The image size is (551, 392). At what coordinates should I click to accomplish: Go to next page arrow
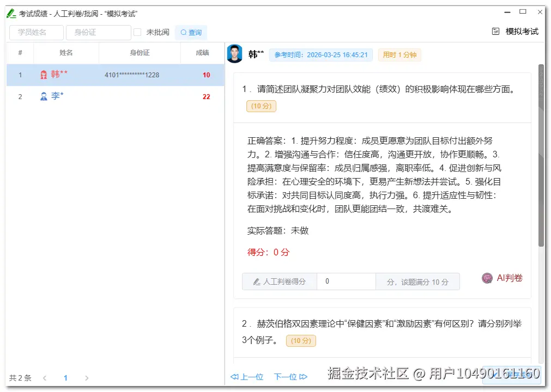coord(87,378)
